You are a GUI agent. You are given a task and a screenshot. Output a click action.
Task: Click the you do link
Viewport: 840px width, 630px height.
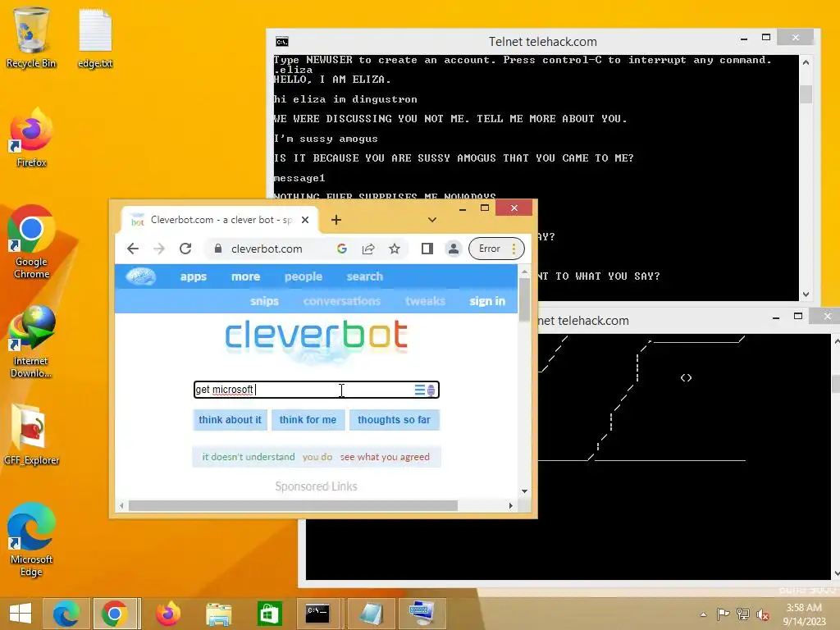point(317,457)
